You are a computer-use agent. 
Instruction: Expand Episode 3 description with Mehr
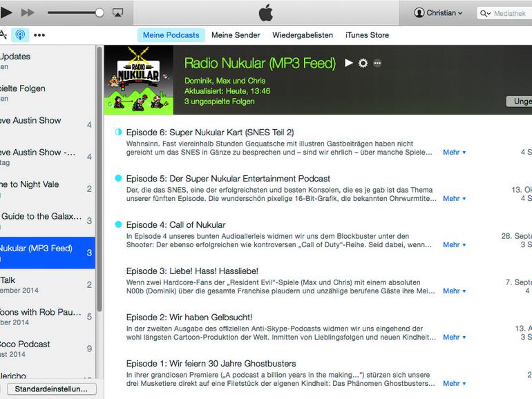[454, 291]
